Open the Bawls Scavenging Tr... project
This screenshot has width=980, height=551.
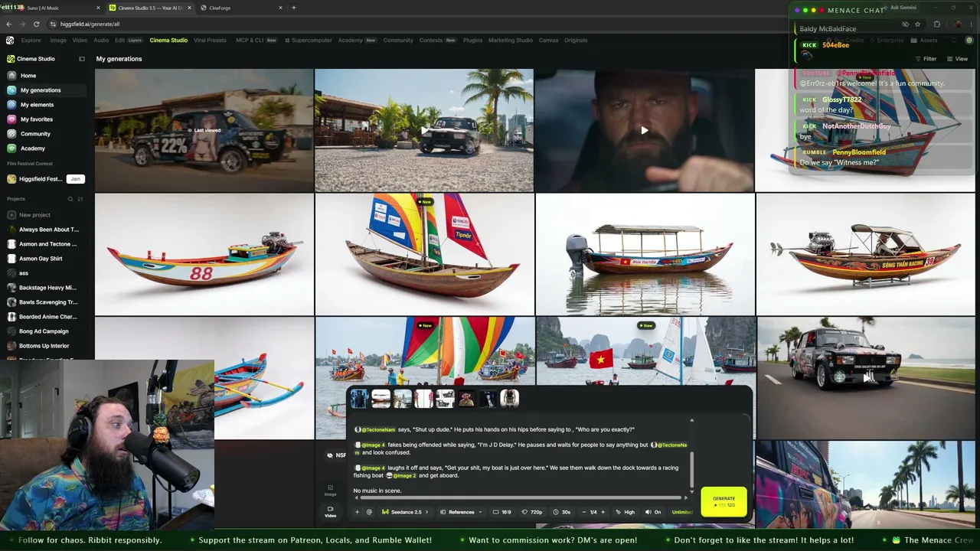[x=47, y=302]
